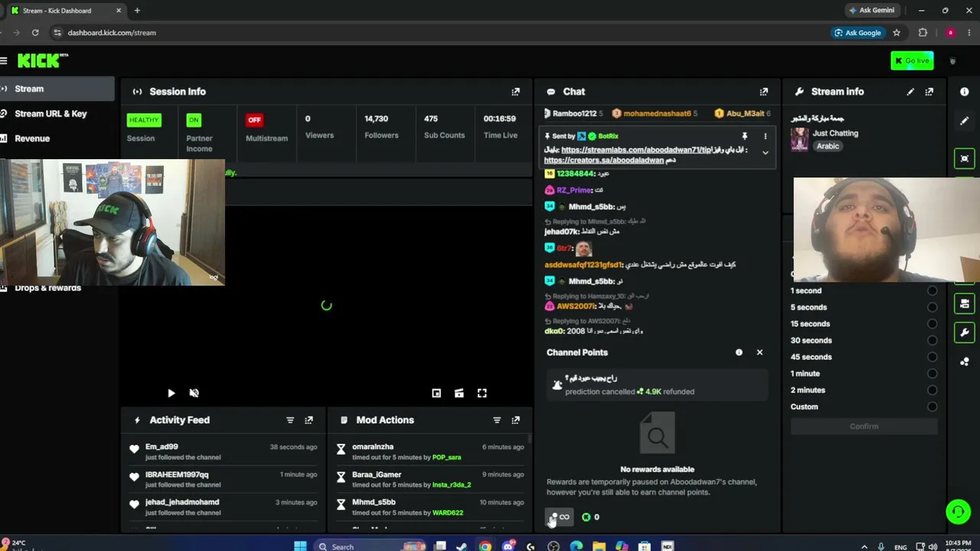Viewport: 980px width, 551px height.
Task: Click the Confirm button under duration options
Action: [x=864, y=426]
